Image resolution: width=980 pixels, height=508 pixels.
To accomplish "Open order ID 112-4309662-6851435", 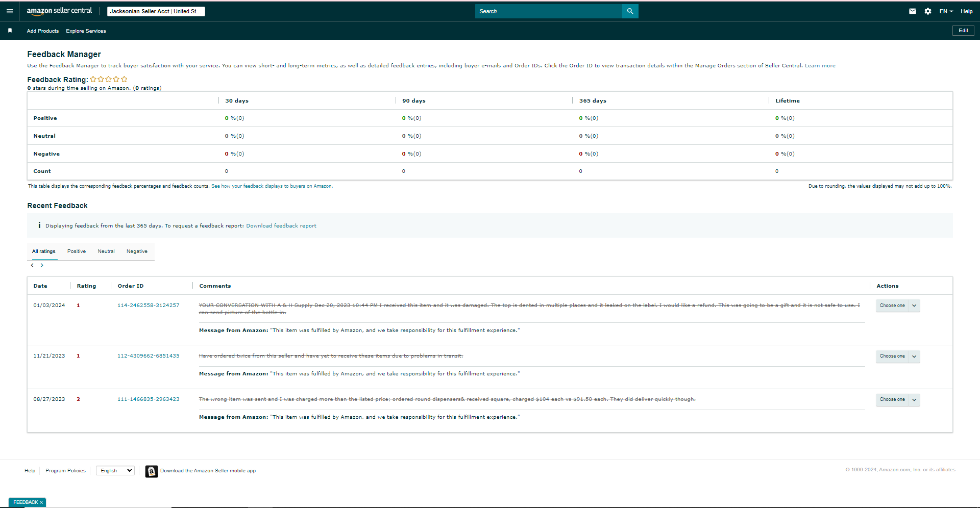I will coord(149,356).
